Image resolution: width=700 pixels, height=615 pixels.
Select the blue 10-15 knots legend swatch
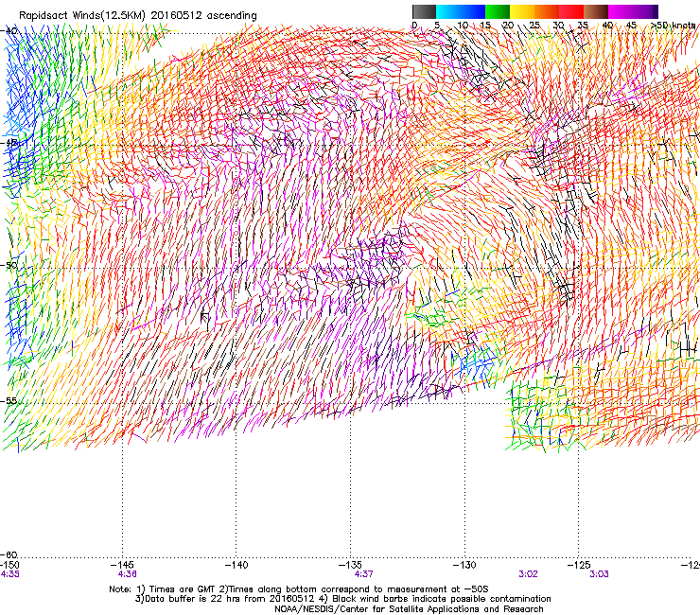[x=473, y=11]
